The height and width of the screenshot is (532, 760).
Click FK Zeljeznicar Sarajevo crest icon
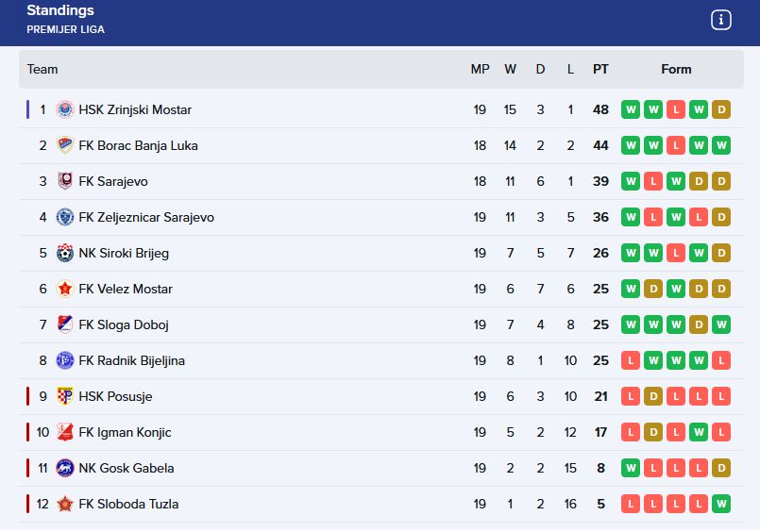point(65,217)
